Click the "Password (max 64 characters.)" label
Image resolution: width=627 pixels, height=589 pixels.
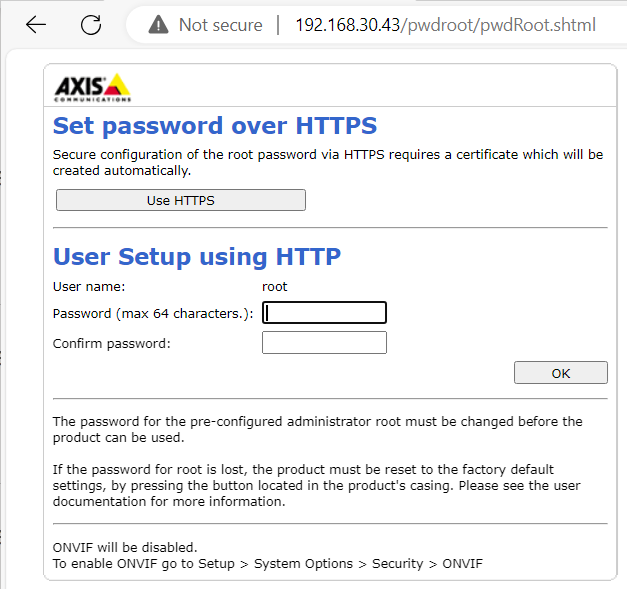pyautogui.click(x=153, y=314)
